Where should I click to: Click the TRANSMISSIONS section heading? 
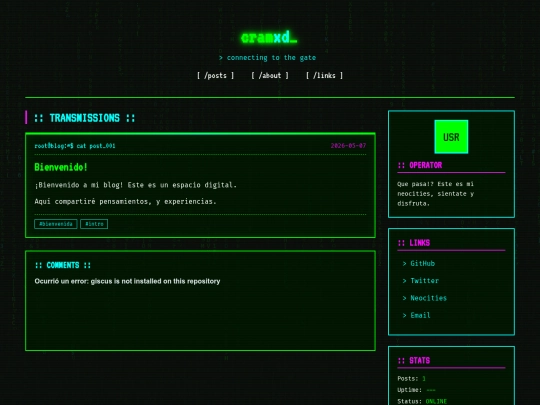coord(85,118)
